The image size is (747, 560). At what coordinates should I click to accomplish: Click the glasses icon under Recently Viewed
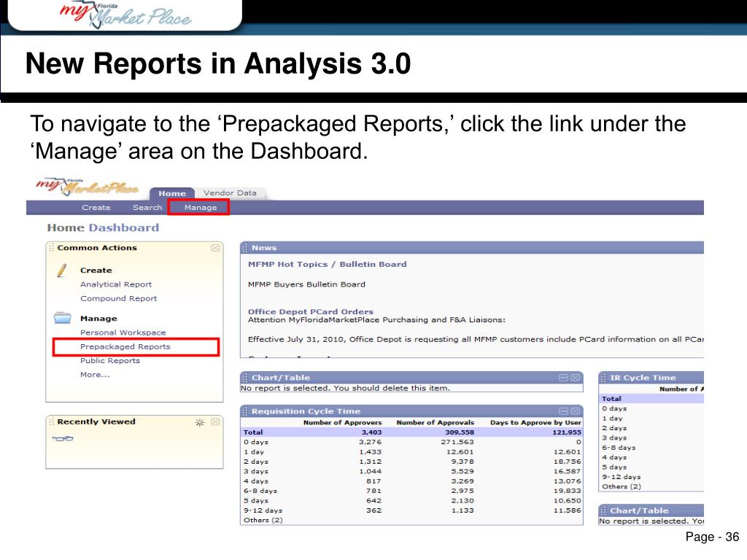click(x=63, y=438)
